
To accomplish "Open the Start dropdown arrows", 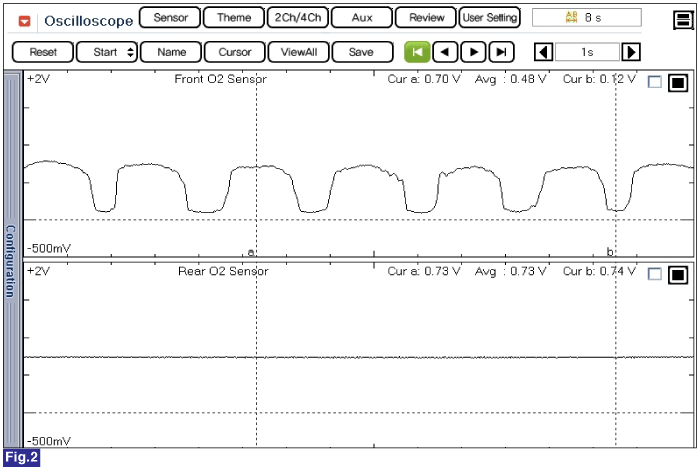I will tap(130, 52).
